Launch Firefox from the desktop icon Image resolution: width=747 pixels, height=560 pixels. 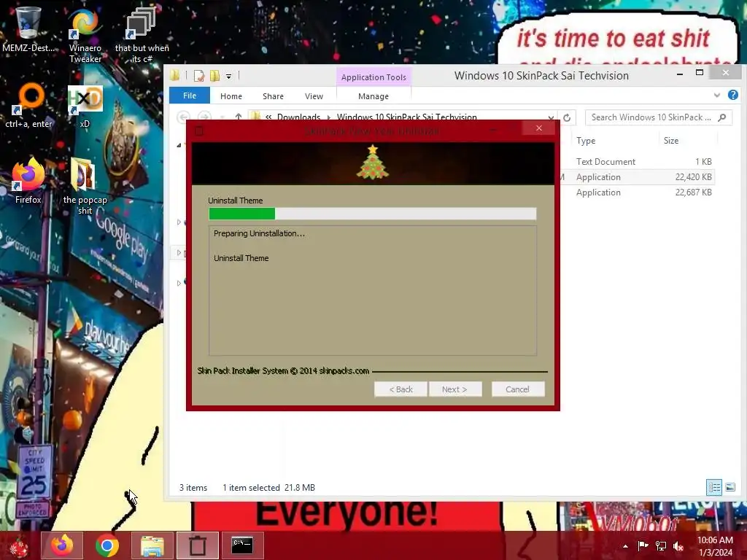[x=28, y=181]
